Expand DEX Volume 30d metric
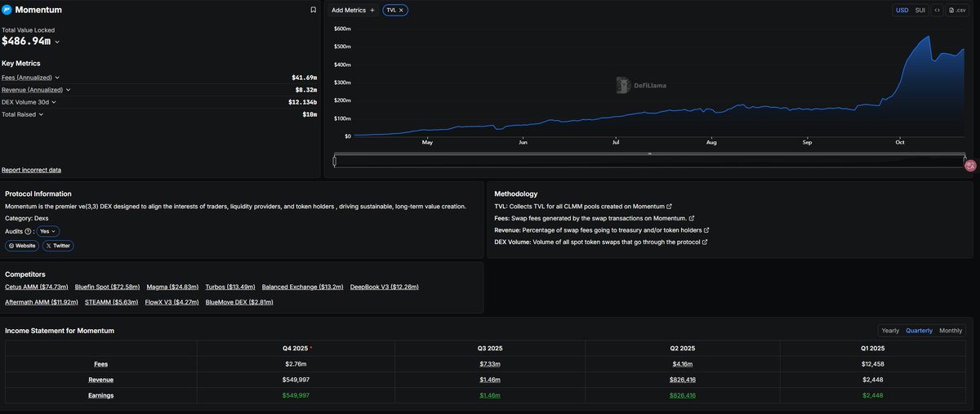The width and height of the screenshot is (980, 414). tap(53, 102)
